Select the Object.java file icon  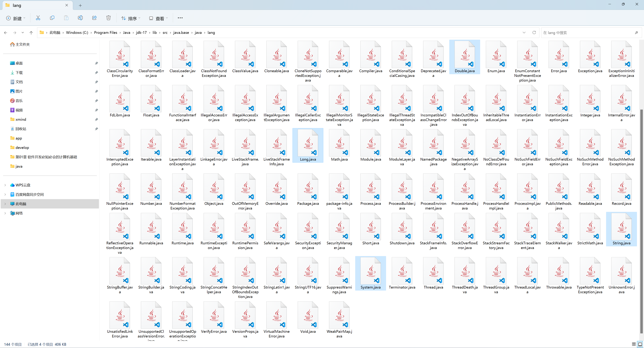[214, 187]
